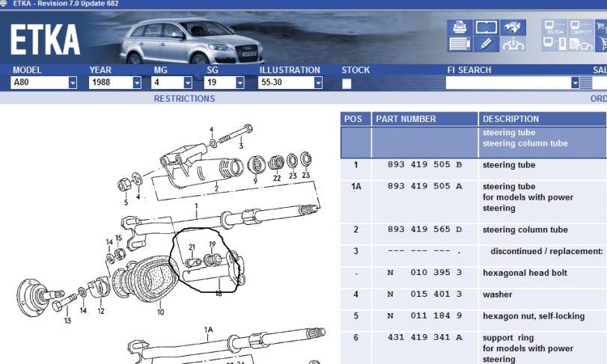Select part number 431 419 341 A
The image size is (607, 364).
424,337
